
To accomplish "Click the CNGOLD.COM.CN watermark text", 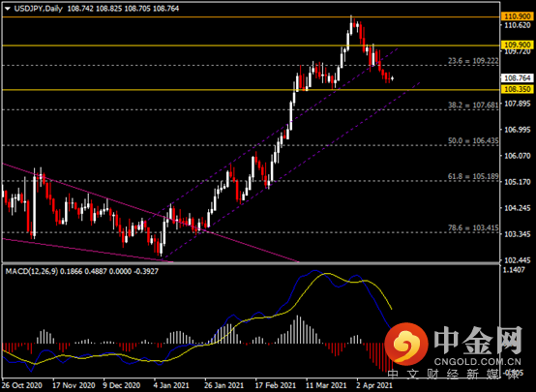I will [477, 361].
